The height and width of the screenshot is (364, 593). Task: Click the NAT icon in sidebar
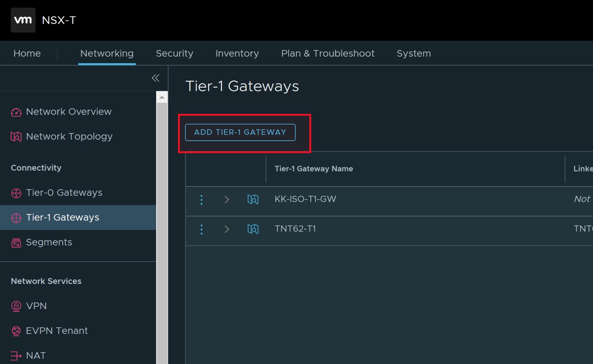16,356
